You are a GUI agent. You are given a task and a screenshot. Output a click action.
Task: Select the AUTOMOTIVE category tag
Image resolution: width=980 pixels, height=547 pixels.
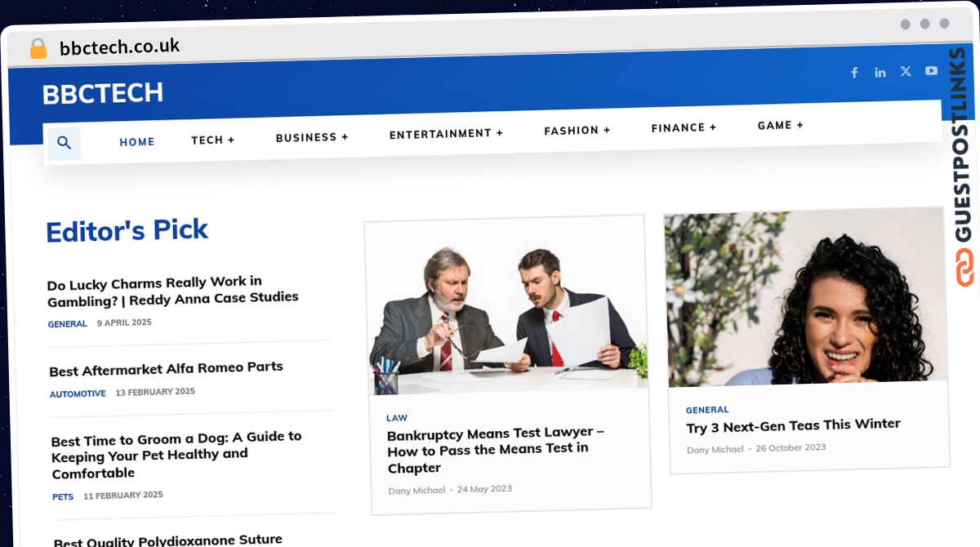coord(78,394)
